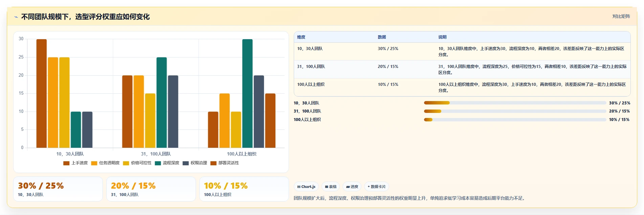Click the 流程深度 bar in the 10，30人团队 group
This screenshot has width=644, height=215.
click(76, 129)
